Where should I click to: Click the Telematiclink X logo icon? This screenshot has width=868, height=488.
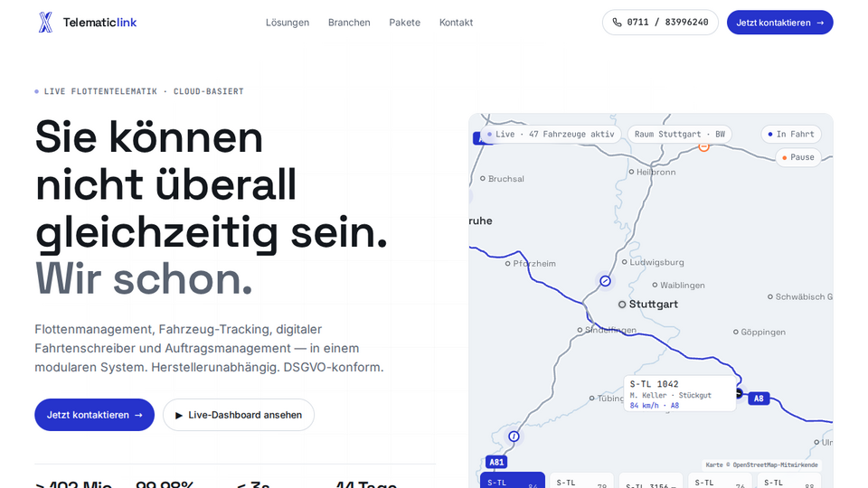(x=45, y=23)
